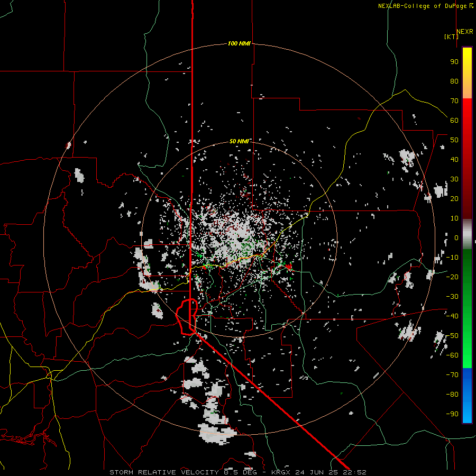
Task: Click the NEXR label above the scale
Action: pos(464,32)
